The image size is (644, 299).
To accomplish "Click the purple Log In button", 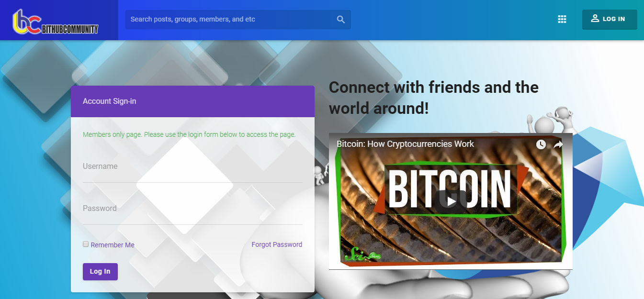I will pos(100,272).
